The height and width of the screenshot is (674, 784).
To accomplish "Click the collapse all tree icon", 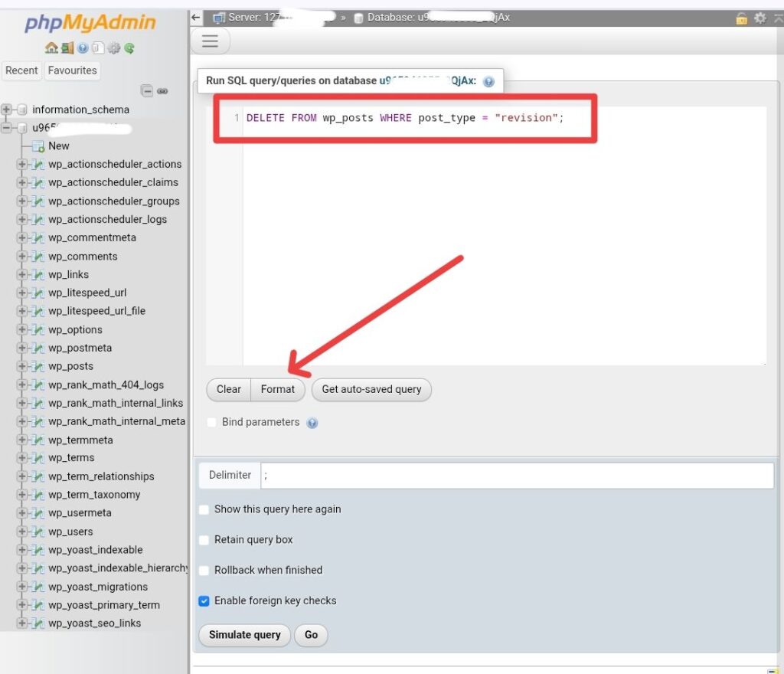I will pyautogui.click(x=147, y=90).
